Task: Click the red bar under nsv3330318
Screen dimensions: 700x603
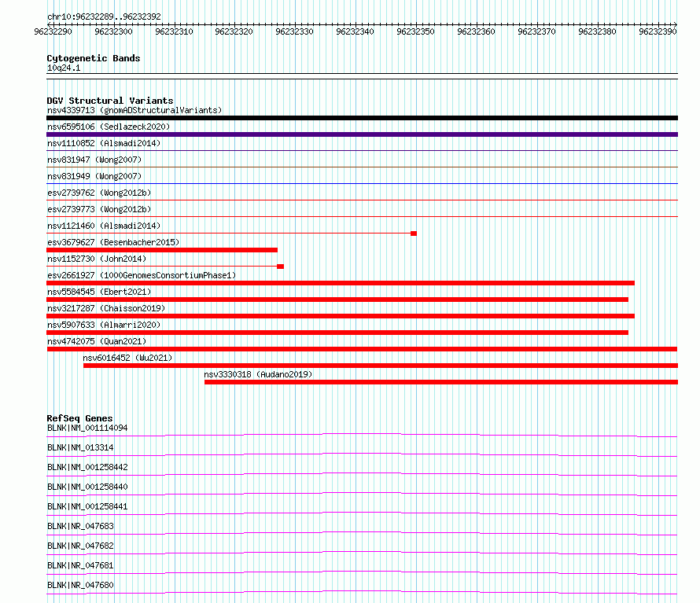Action: pyautogui.click(x=441, y=382)
